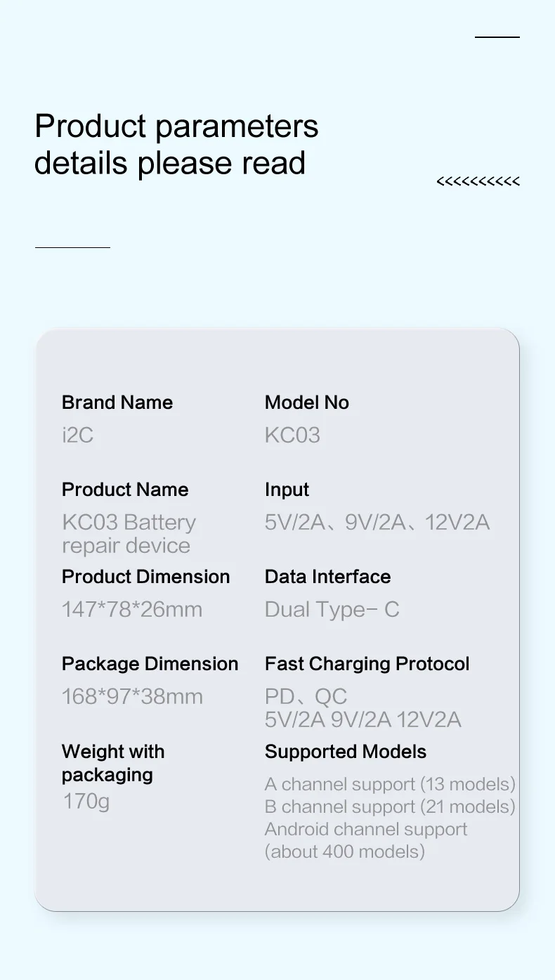Click "KC03 Battery repair device" text
Screen dimensions: 555x980
click(x=129, y=534)
